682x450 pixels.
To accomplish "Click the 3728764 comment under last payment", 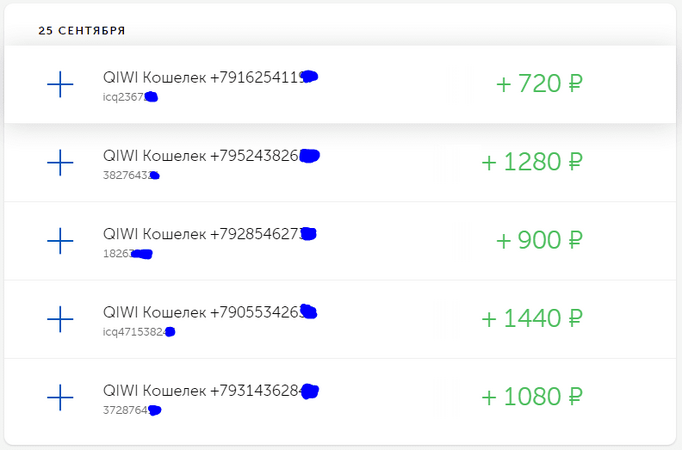I will pos(132,410).
